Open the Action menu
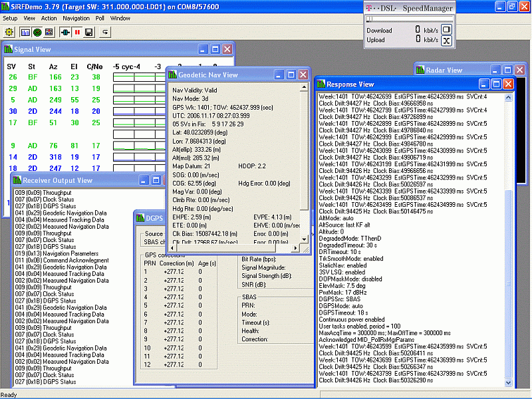This screenshot has height=399, width=532. click(x=49, y=19)
